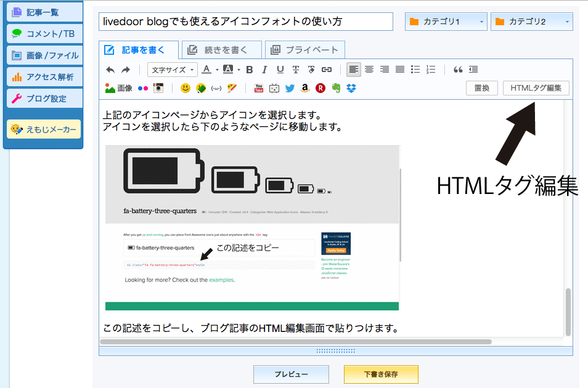The image size is (588, 388).
Task: Apply the background highlight color icon
Action: pos(227,70)
